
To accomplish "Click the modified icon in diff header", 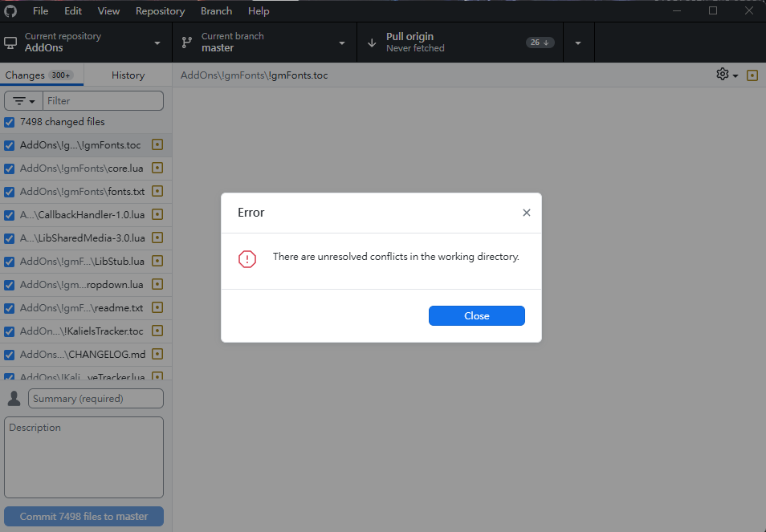I will [752, 75].
